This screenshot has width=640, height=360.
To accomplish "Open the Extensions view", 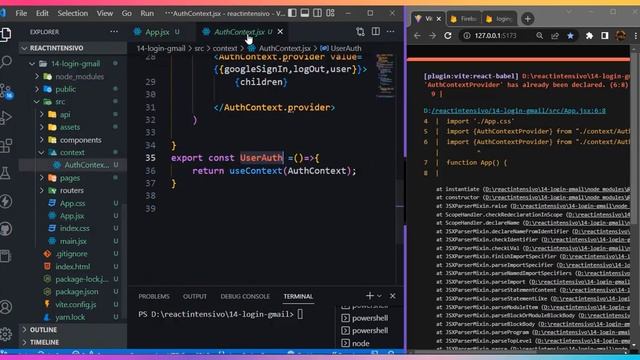I will click(6, 146).
